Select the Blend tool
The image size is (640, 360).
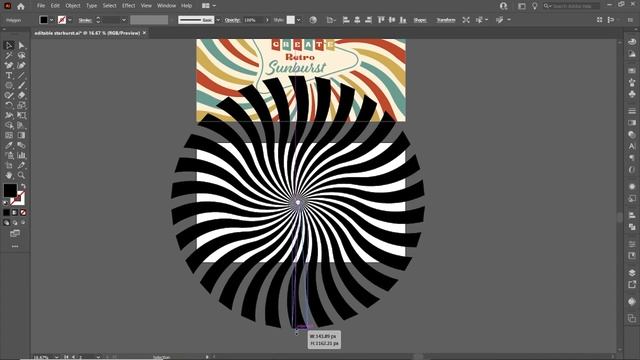click(x=21, y=145)
